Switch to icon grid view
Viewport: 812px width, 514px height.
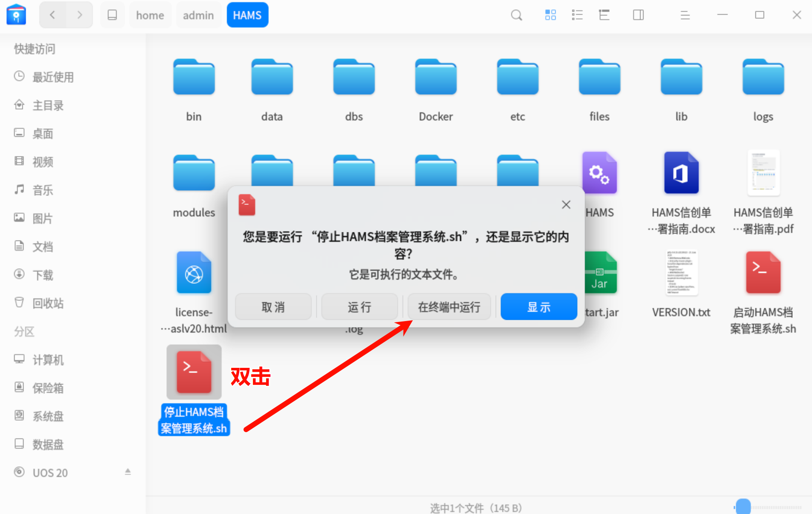point(550,15)
